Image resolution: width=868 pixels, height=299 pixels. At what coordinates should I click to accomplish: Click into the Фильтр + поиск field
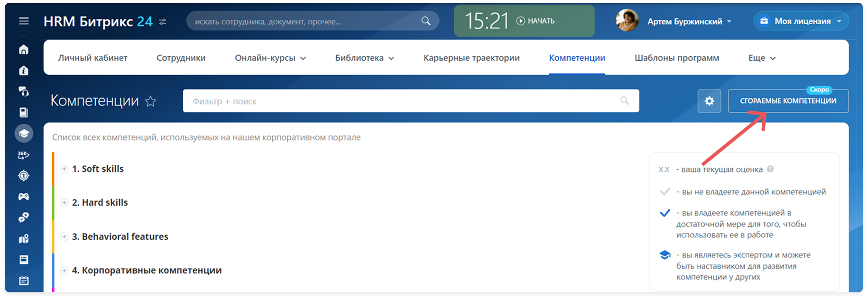pos(411,101)
